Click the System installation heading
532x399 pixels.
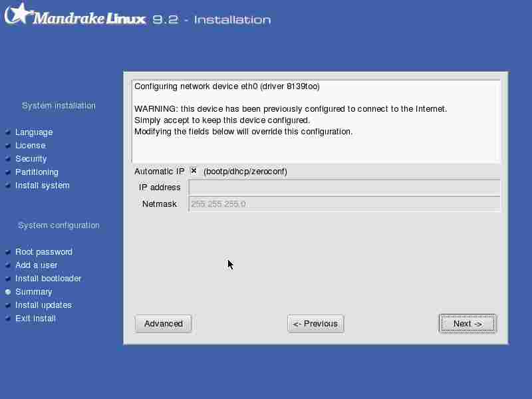click(x=59, y=106)
